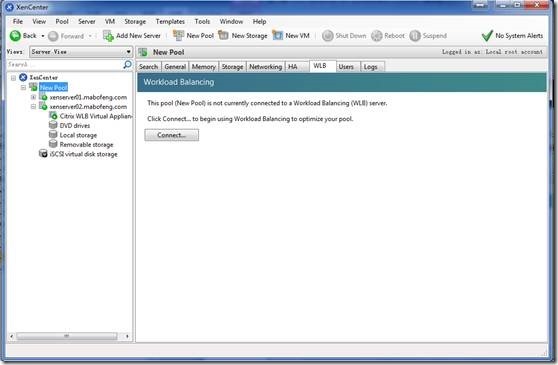Click the xenserver01.mabofeng.com server icon

pos(43,96)
